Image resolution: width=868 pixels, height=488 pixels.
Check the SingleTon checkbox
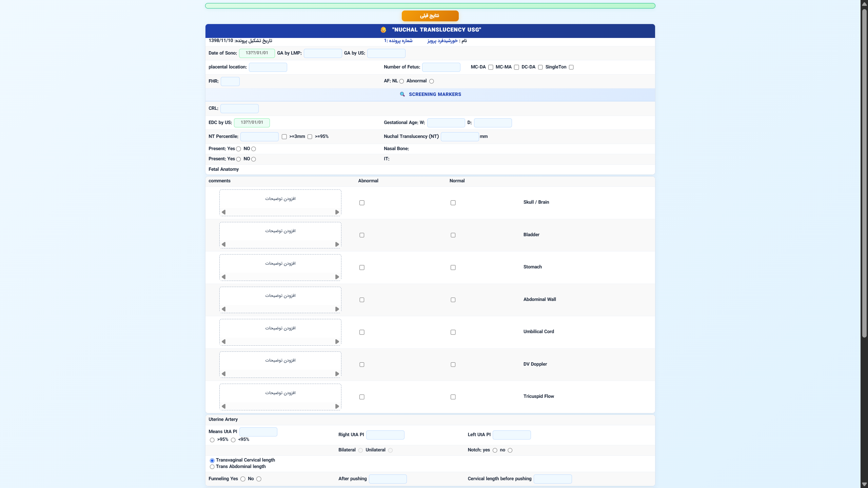[x=571, y=67]
